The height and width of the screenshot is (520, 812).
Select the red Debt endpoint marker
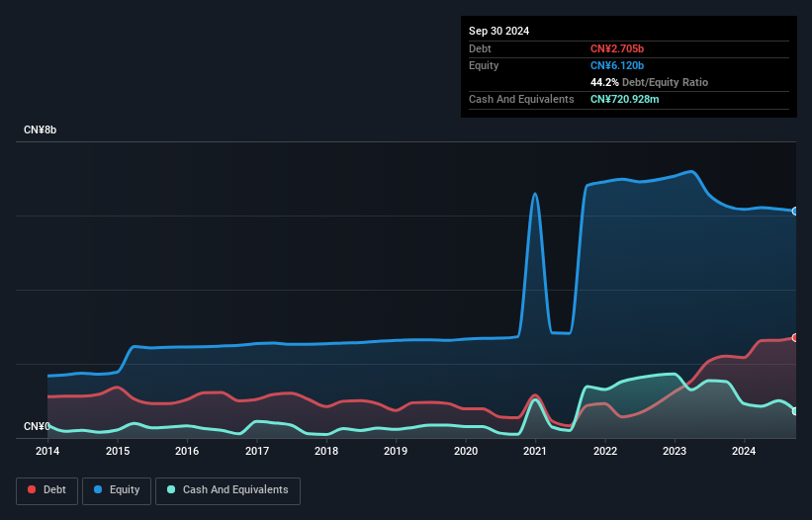tap(795, 338)
